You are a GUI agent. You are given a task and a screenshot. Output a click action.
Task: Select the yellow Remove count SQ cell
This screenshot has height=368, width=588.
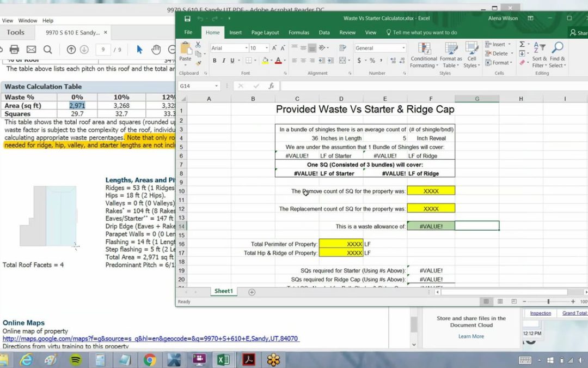tap(431, 191)
